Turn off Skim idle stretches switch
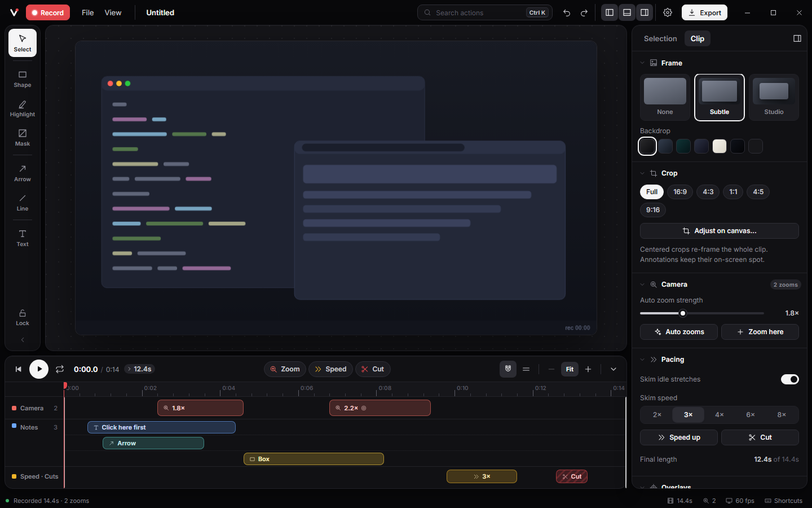This screenshot has width=812, height=508. tap(789, 379)
